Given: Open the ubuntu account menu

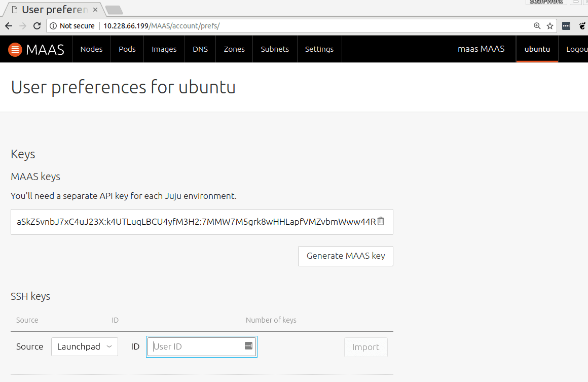Looking at the screenshot, I should pos(537,49).
